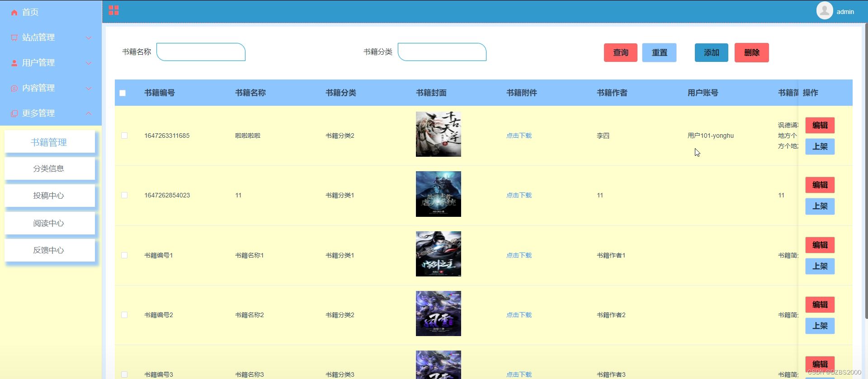Image resolution: width=868 pixels, height=379 pixels.
Task: Click 上架 for 书籍名称2 row
Action: point(820,326)
